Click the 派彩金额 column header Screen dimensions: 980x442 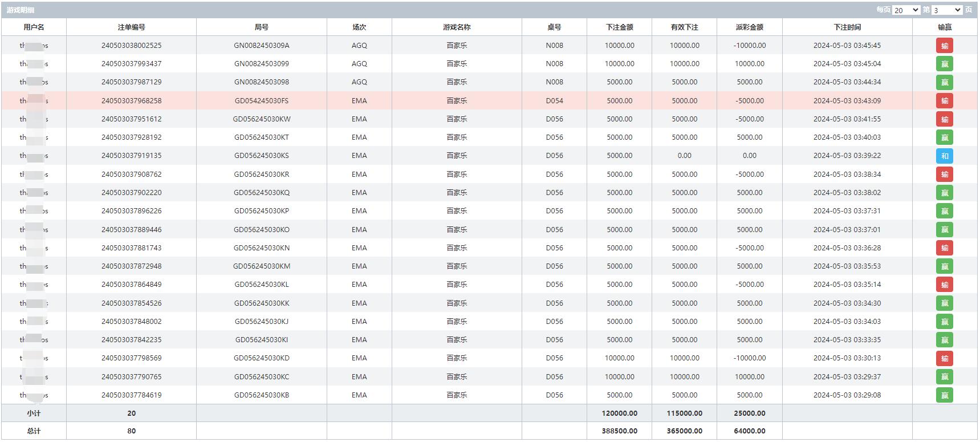pyautogui.click(x=749, y=27)
